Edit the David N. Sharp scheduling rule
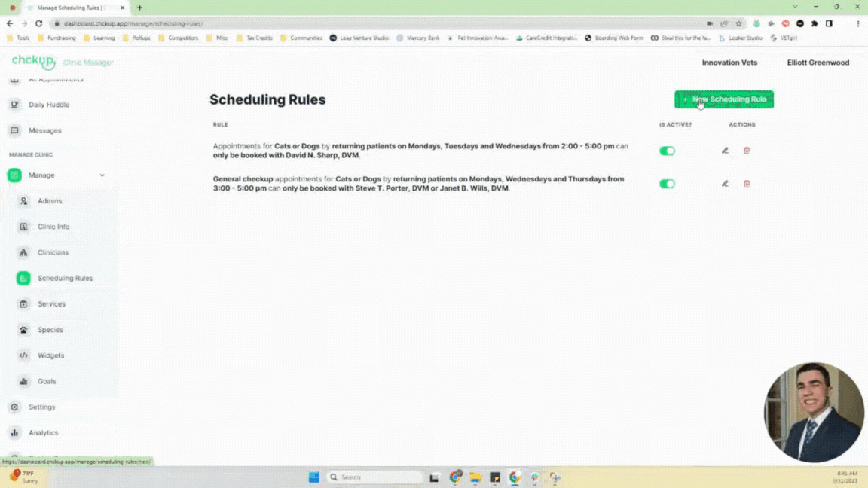The height and width of the screenshot is (488, 868). tap(725, 151)
